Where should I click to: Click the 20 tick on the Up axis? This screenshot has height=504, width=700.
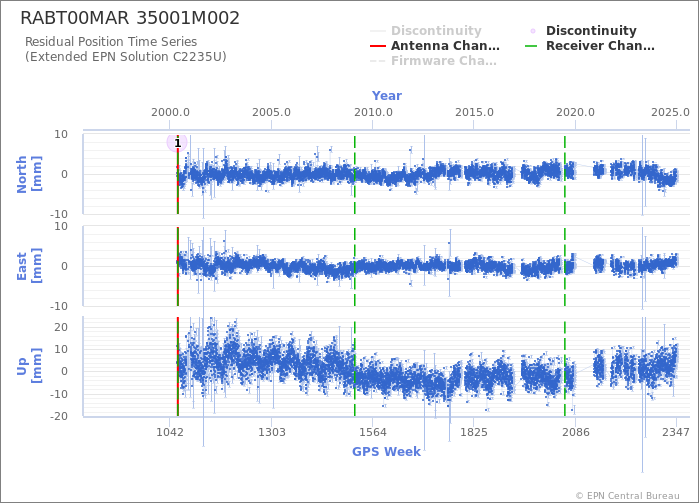pos(61,327)
